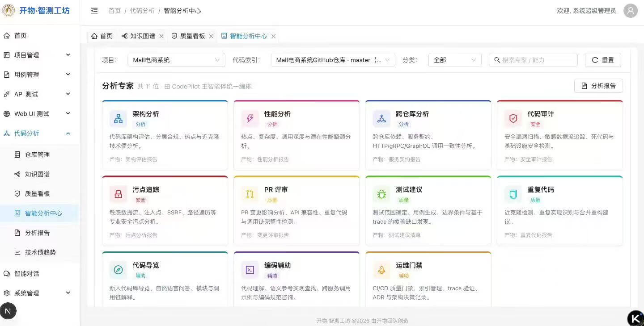Click the 跨仓库分析 card icon
This screenshot has width=644, height=326.
click(381, 118)
